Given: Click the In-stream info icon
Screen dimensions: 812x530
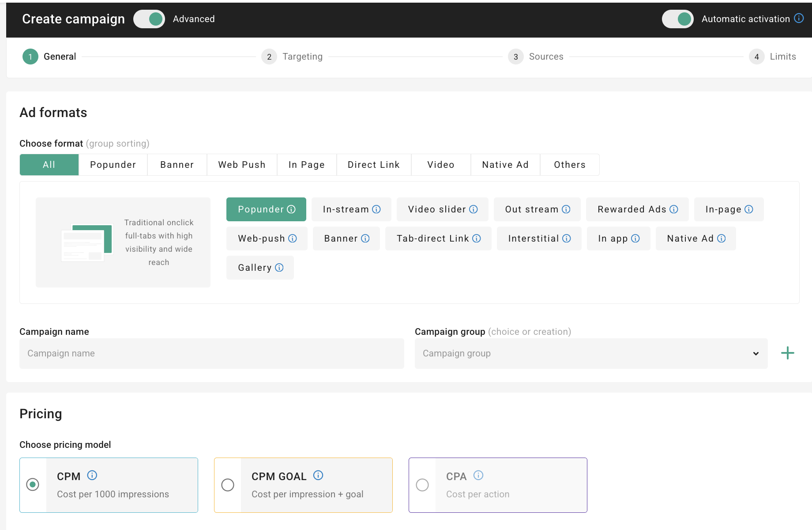Looking at the screenshot, I should pyautogui.click(x=376, y=209).
